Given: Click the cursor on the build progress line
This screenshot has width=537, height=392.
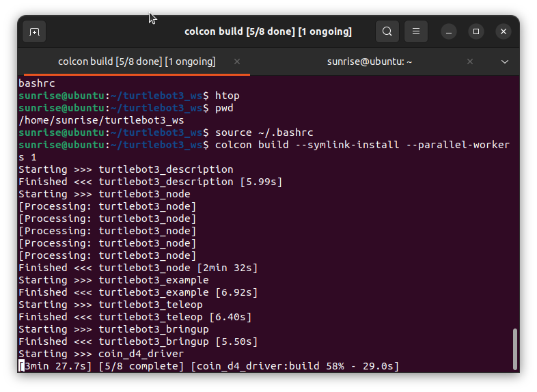Looking at the screenshot, I should (22, 367).
